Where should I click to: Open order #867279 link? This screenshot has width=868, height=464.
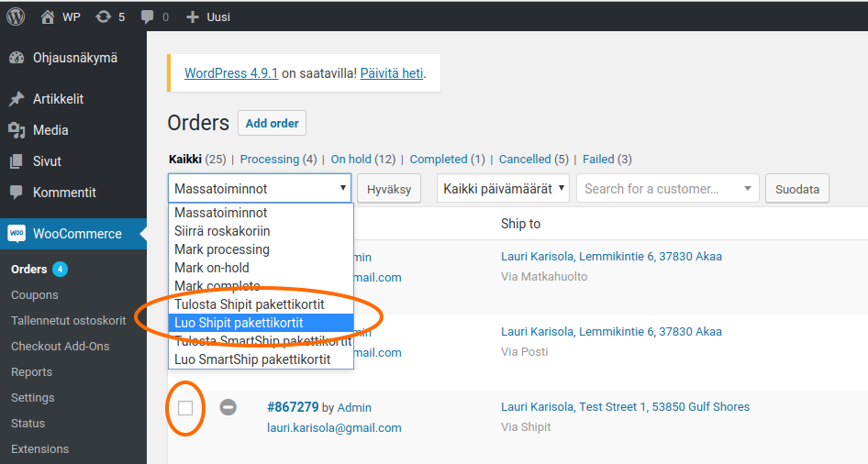pyautogui.click(x=293, y=407)
